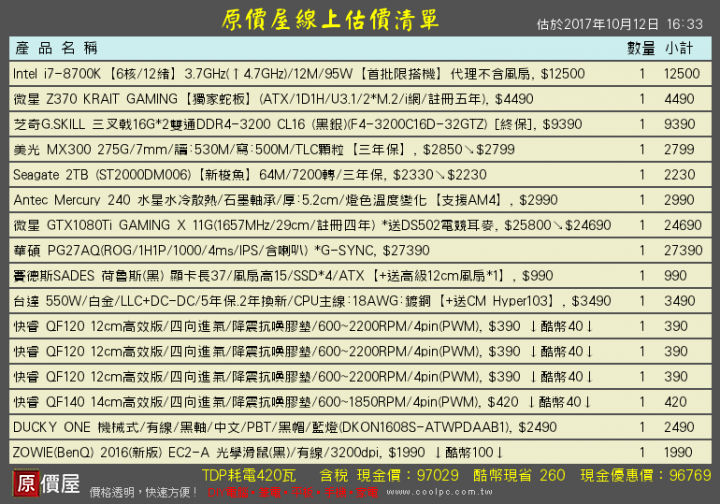This screenshot has height=504, width=720.
Task: Click the slogan 價格透明，快速方便！
Action: [x=144, y=493]
